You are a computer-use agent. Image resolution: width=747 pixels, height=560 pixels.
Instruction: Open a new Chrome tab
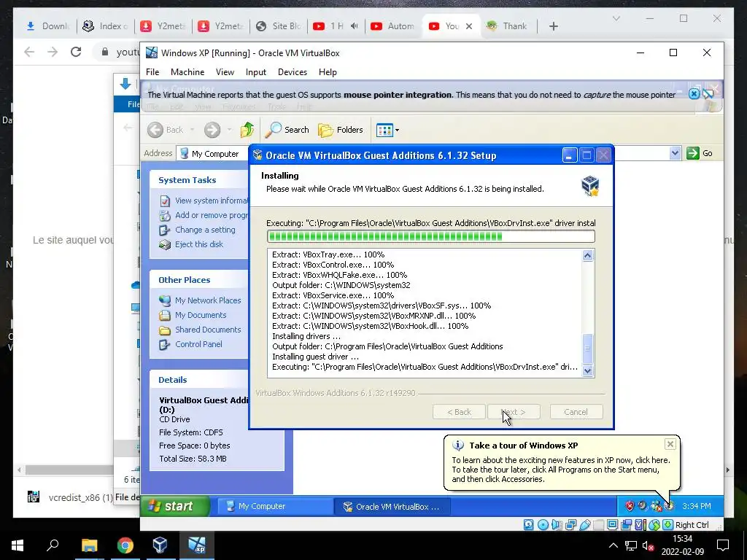pos(553,26)
